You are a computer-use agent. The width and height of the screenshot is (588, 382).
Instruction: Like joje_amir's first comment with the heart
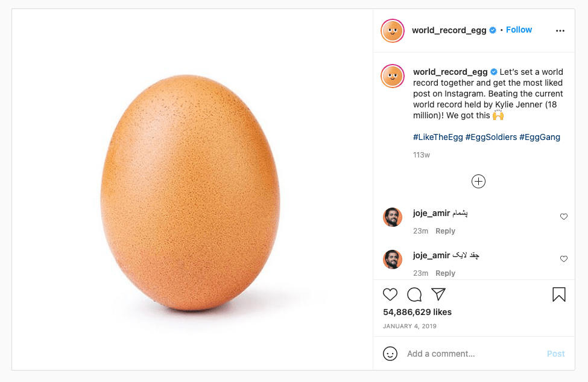point(564,217)
